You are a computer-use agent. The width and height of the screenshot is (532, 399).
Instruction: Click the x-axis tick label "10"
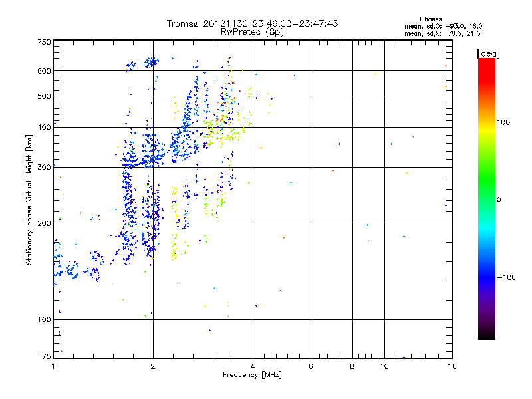tap(384, 366)
